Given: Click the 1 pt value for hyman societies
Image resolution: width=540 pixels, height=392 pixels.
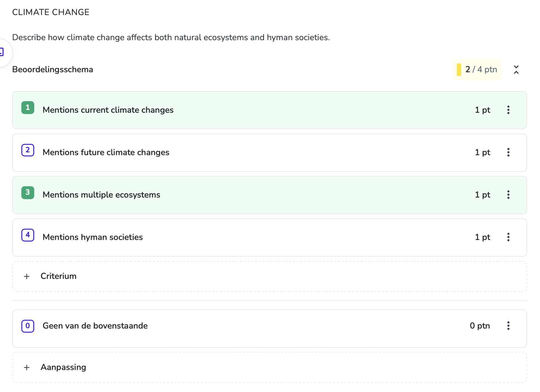Looking at the screenshot, I should click(483, 237).
